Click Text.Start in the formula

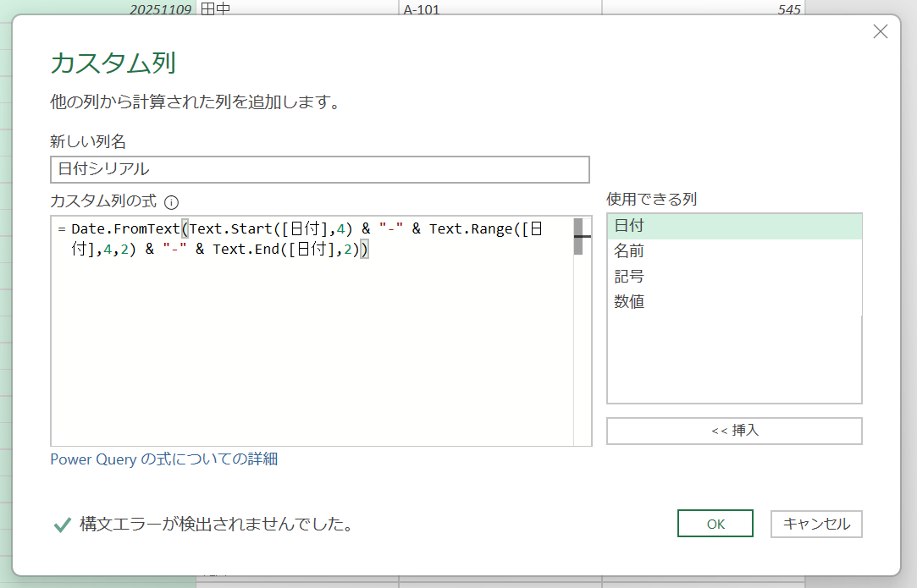232,229
